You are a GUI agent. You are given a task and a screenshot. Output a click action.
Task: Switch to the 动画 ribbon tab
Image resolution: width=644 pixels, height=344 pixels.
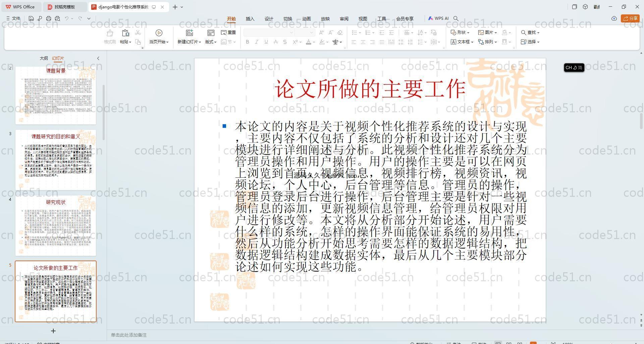[x=307, y=19]
